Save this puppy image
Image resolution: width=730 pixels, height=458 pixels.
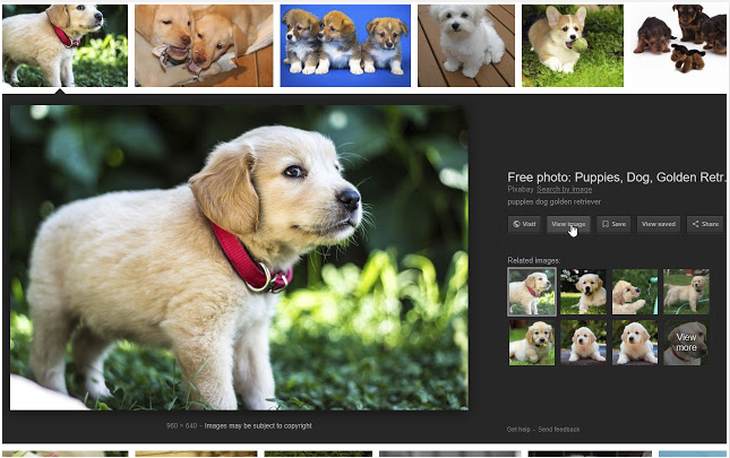point(614,224)
